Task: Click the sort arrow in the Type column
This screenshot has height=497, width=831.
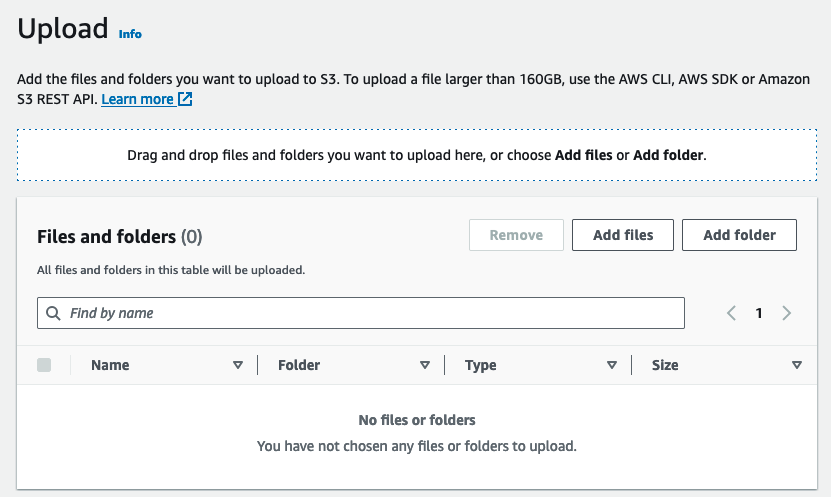Action: 612,365
